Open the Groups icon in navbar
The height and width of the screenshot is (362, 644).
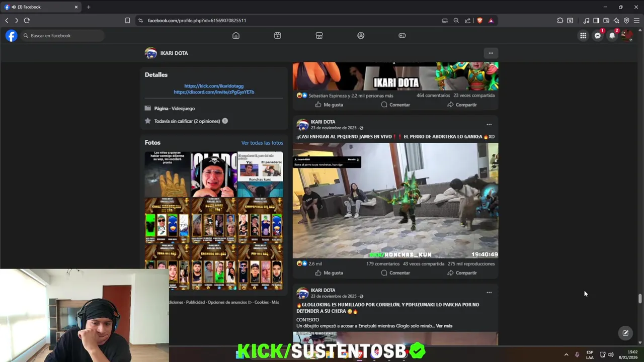coord(361,36)
